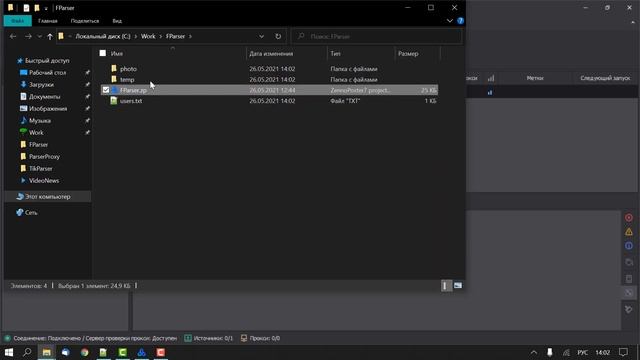Click the Прокси 0/0 status item

260,338
